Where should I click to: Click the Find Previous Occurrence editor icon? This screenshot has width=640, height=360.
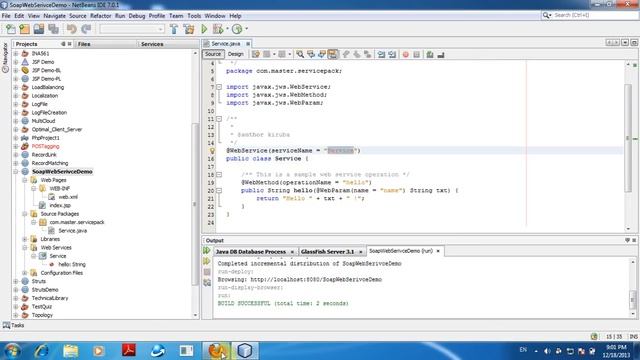(311, 54)
